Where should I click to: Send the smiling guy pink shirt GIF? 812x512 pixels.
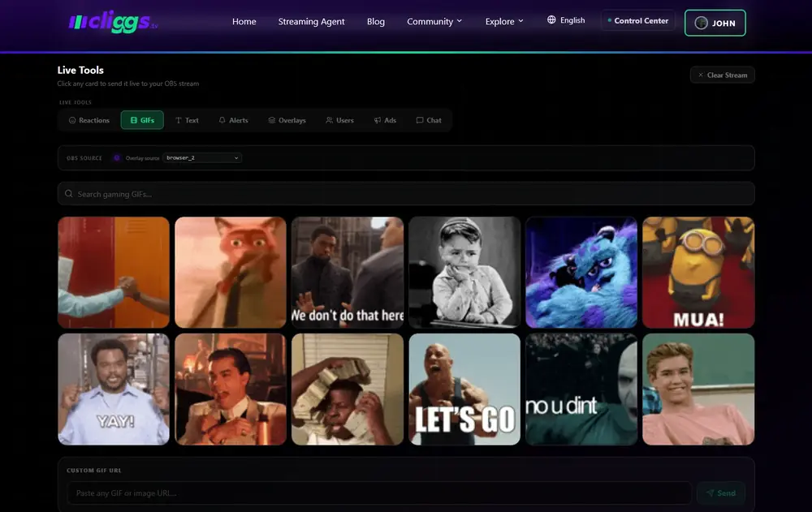(698, 389)
